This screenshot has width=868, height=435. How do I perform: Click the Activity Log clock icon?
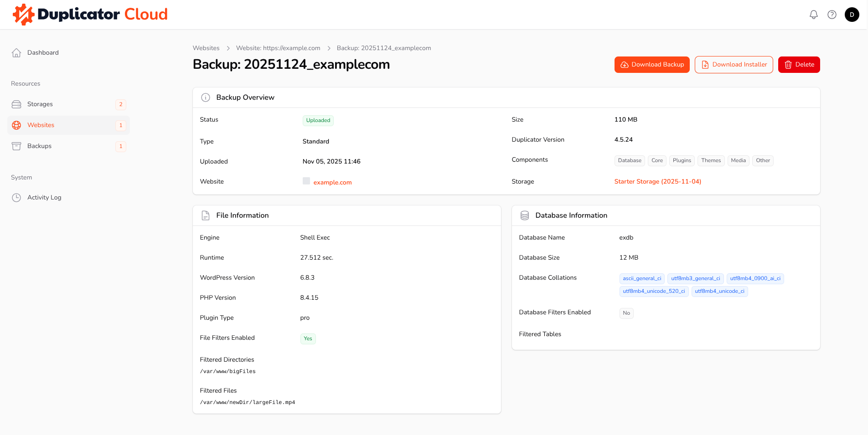16,198
